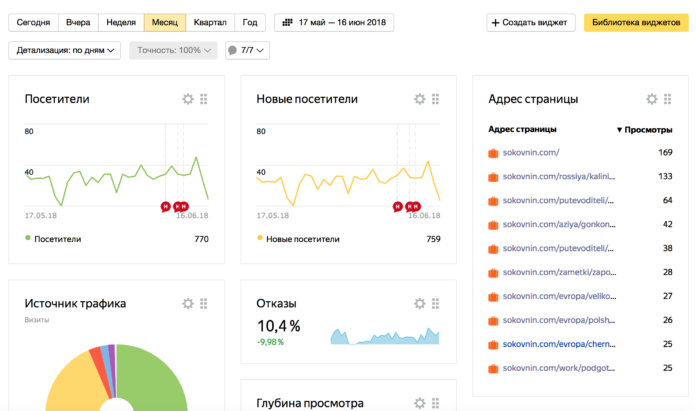Open the Библиотека виджетов button

[x=634, y=22]
